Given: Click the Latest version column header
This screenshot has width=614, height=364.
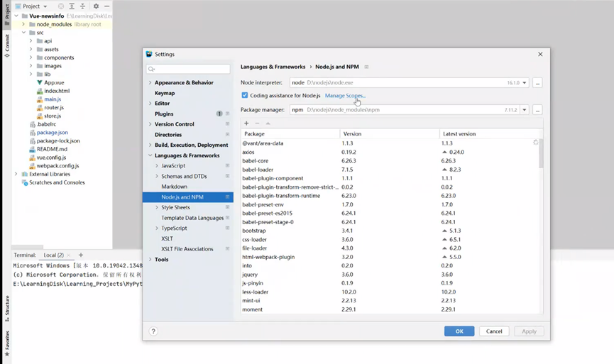Looking at the screenshot, I should (x=490, y=134).
